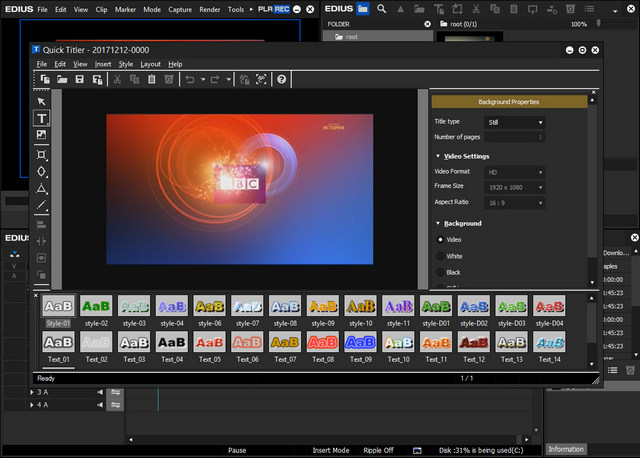Open the Insert menu in Quick Titler

[103, 64]
